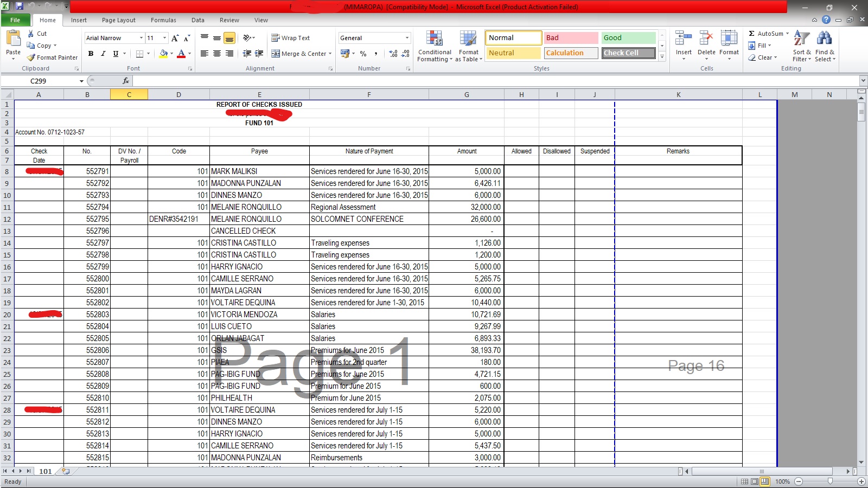Apply Comma Style number format
The height and width of the screenshot is (488, 868).
pos(375,54)
